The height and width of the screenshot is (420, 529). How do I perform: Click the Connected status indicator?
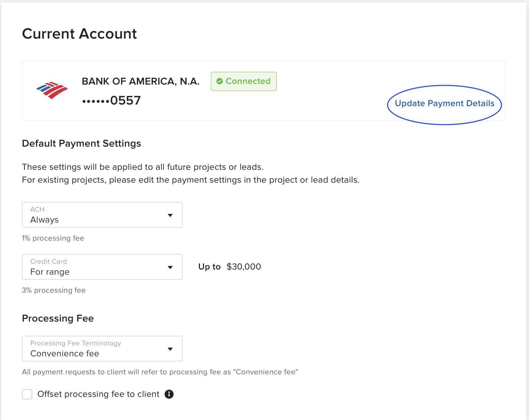[244, 81]
